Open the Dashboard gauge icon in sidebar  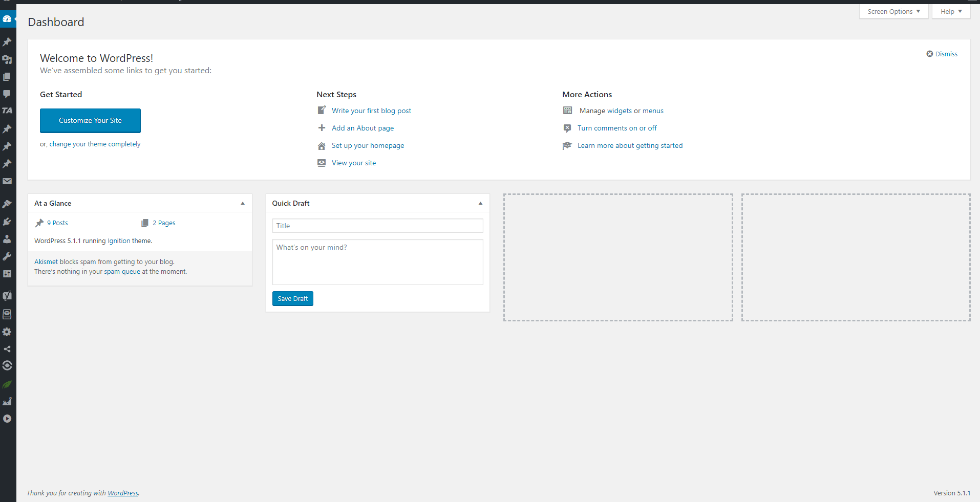[7, 19]
